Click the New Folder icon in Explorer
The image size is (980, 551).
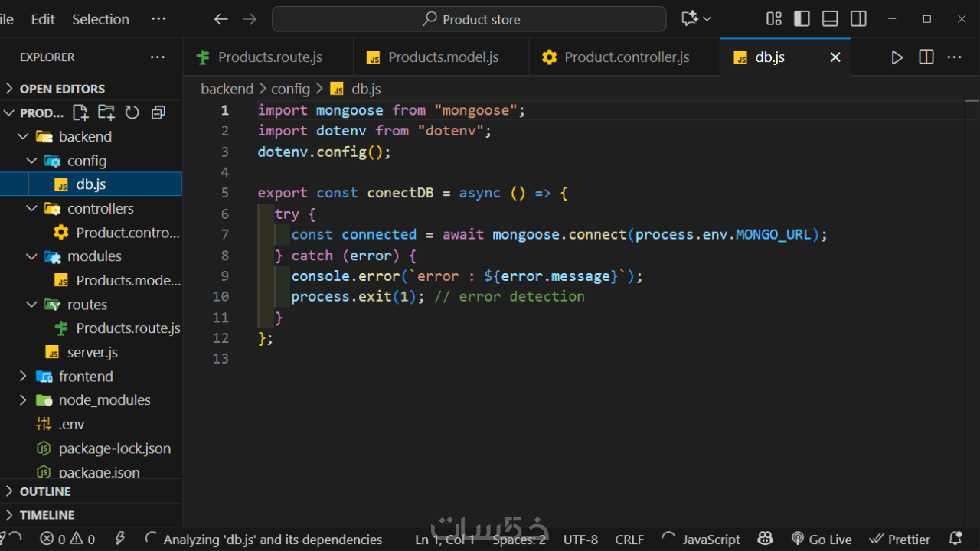tap(106, 113)
